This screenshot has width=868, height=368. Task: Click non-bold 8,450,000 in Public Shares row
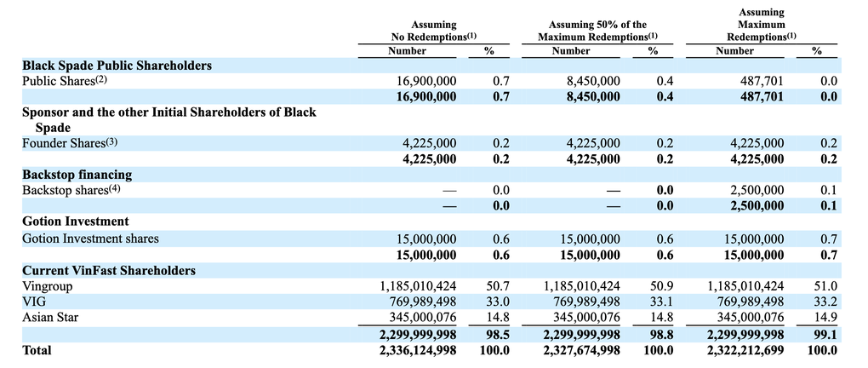pyautogui.click(x=593, y=82)
